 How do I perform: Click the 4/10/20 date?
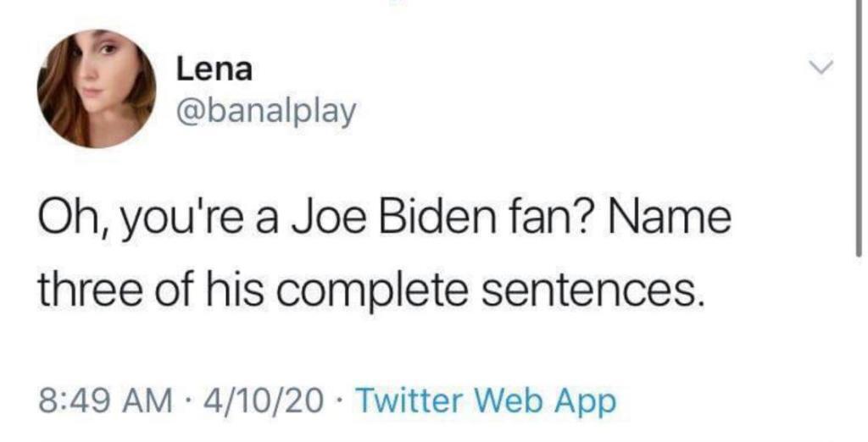tap(264, 401)
